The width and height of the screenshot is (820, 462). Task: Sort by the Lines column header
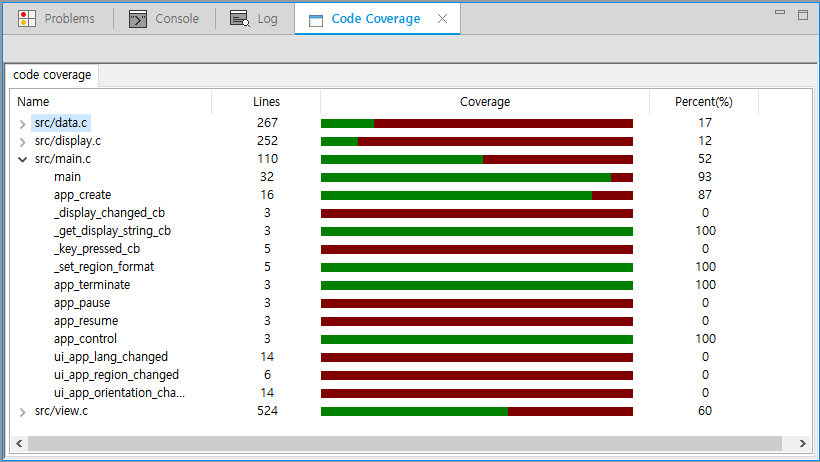coord(266,102)
